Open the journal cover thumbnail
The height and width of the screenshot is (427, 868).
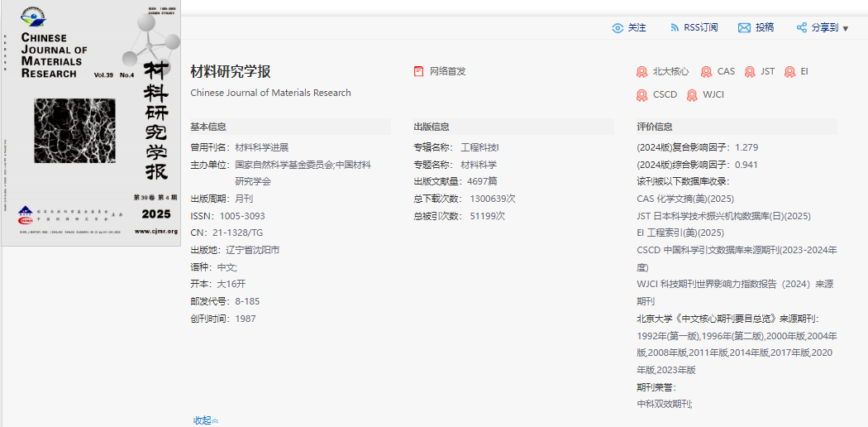[91, 124]
